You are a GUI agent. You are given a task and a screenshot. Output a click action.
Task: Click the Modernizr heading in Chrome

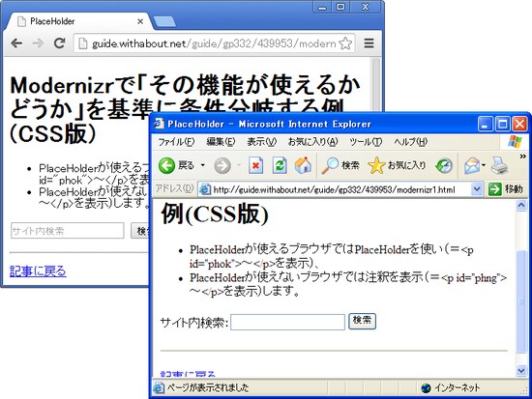pyautogui.click(x=185, y=109)
